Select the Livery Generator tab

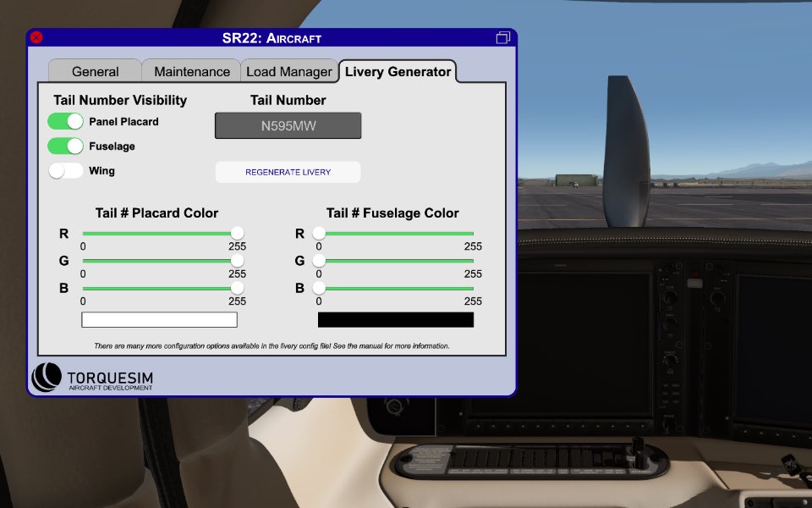click(398, 71)
